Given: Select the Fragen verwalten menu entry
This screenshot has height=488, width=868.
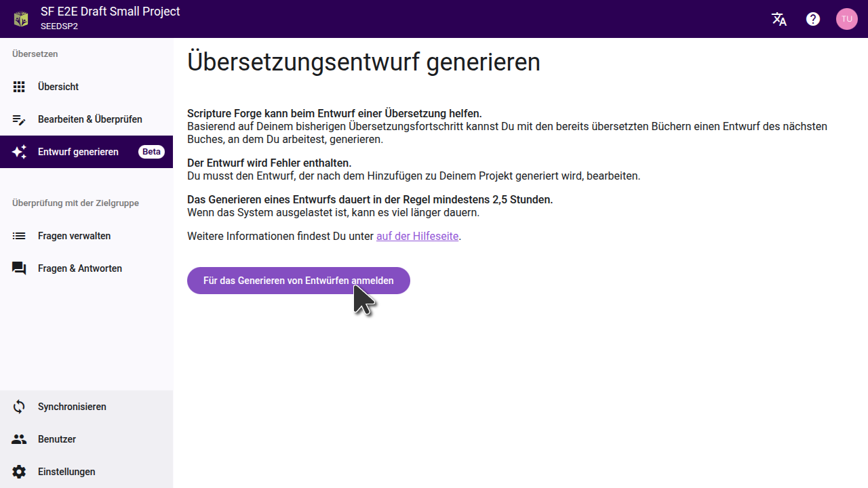Looking at the screenshot, I should [x=74, y=236].
